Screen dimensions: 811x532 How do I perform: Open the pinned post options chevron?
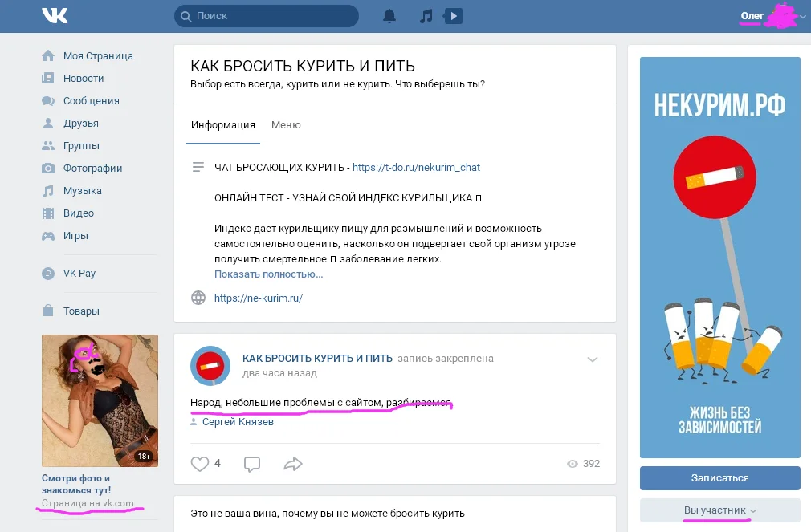click(593, 359)
